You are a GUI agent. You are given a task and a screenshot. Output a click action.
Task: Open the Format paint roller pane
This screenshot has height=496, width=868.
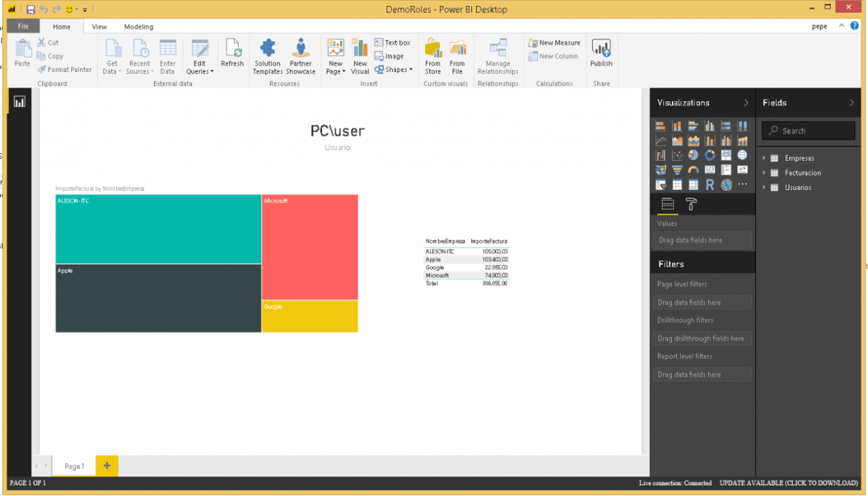[690, 204]
